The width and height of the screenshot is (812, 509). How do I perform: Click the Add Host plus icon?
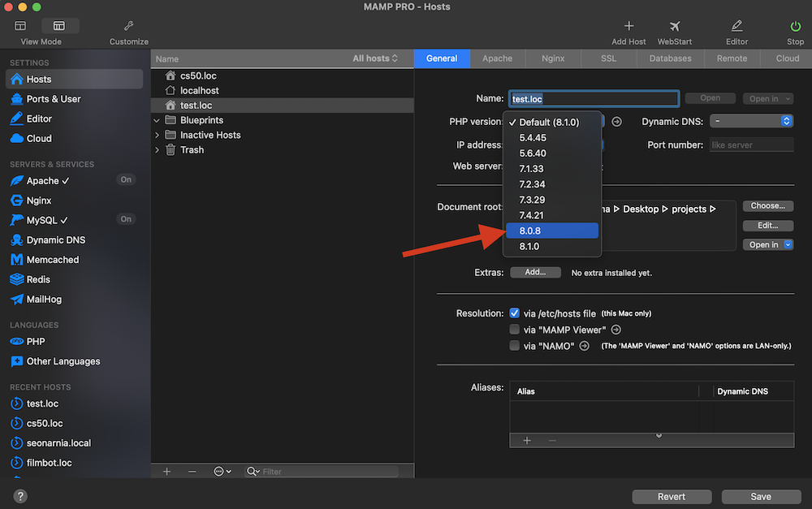pyautogui.click(x=628, y=27)
